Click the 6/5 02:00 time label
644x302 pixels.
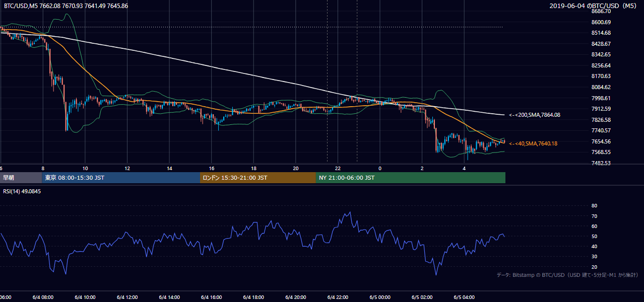pos(422,297)
